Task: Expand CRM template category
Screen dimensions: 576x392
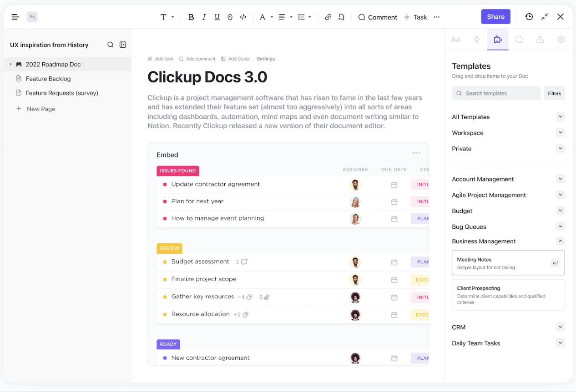Action: [x=561, y=327]
